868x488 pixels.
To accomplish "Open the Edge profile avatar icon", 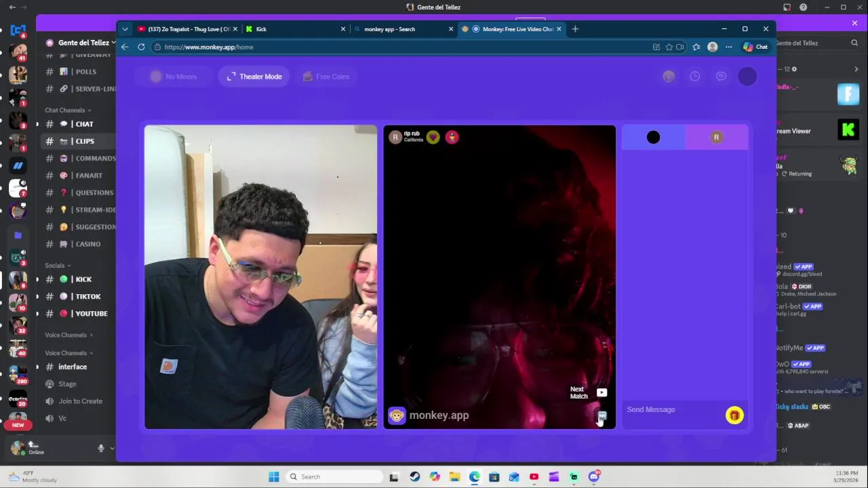I will click(x=712, y=47).
